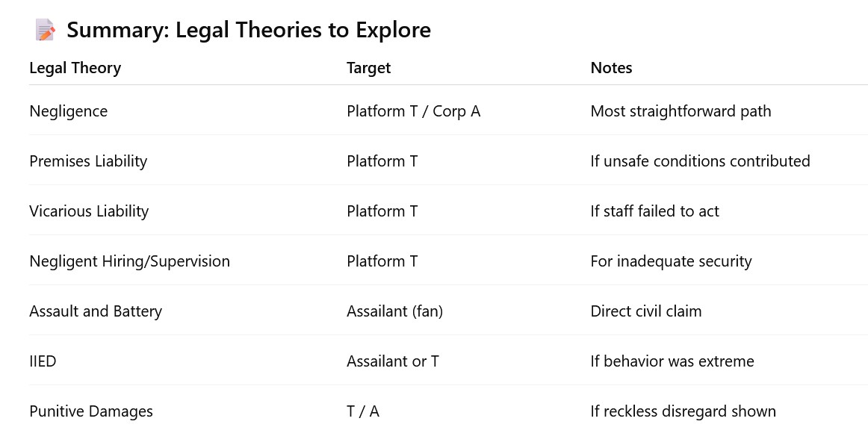Click the memo pencil emoji icon
The image size is (868, 439).
pyautogui.click(x=45, y=31)
